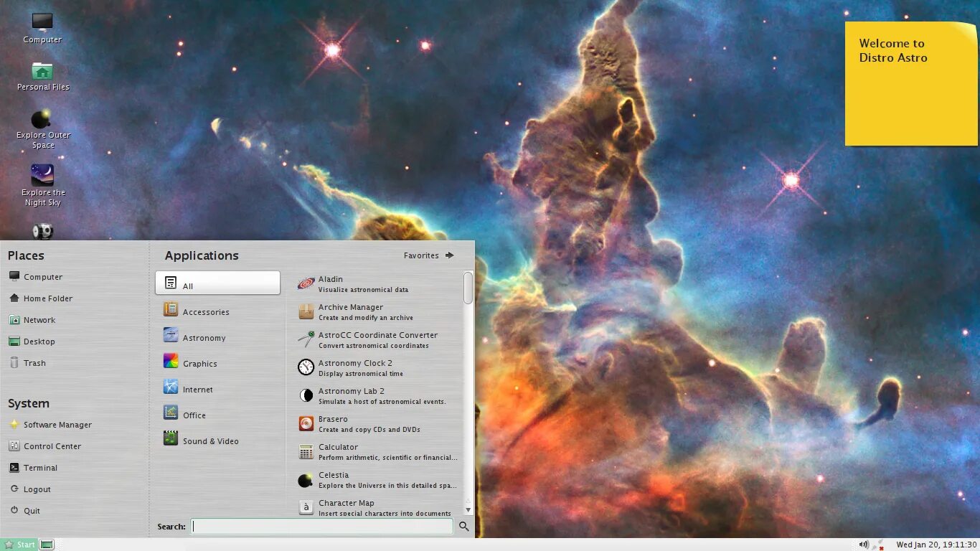Click the application search field
Image resolution: width=980 pixels, height=551 pixels.
(x=322, y=527)
